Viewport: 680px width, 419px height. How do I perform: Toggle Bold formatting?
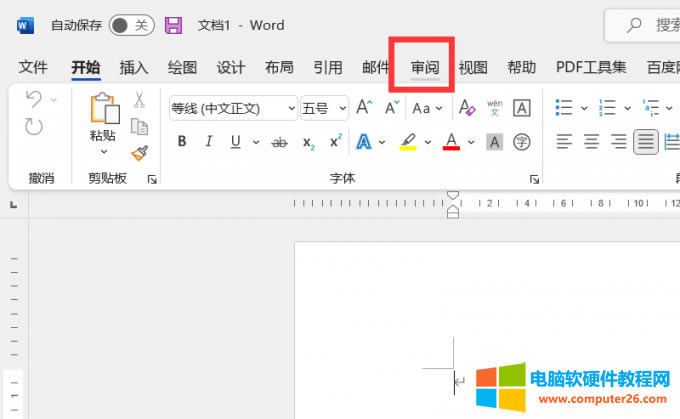click(x=182, y=142)
